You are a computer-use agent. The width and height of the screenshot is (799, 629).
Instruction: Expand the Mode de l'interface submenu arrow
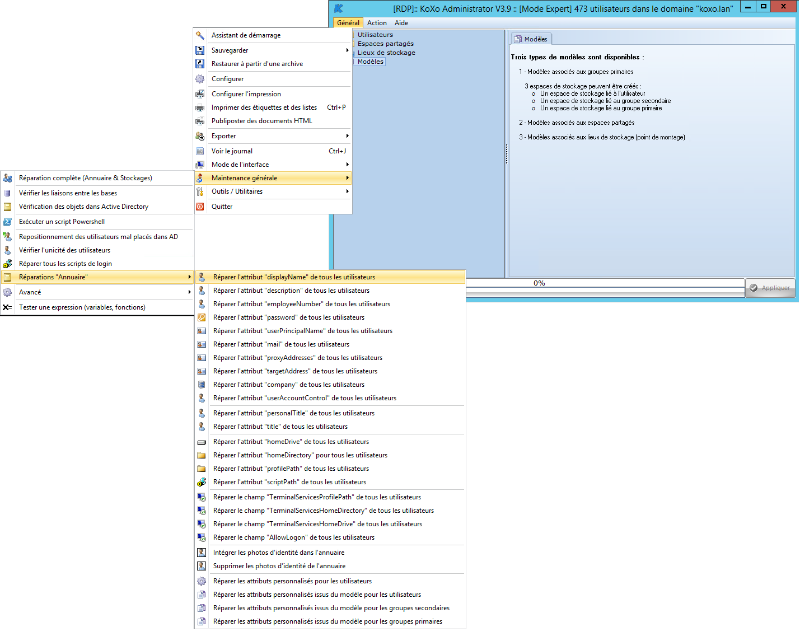(347, 165)
